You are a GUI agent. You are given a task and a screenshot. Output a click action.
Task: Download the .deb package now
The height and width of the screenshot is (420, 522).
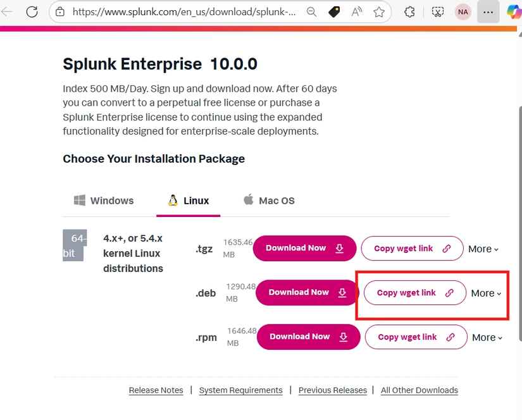[x=306, y=292]
